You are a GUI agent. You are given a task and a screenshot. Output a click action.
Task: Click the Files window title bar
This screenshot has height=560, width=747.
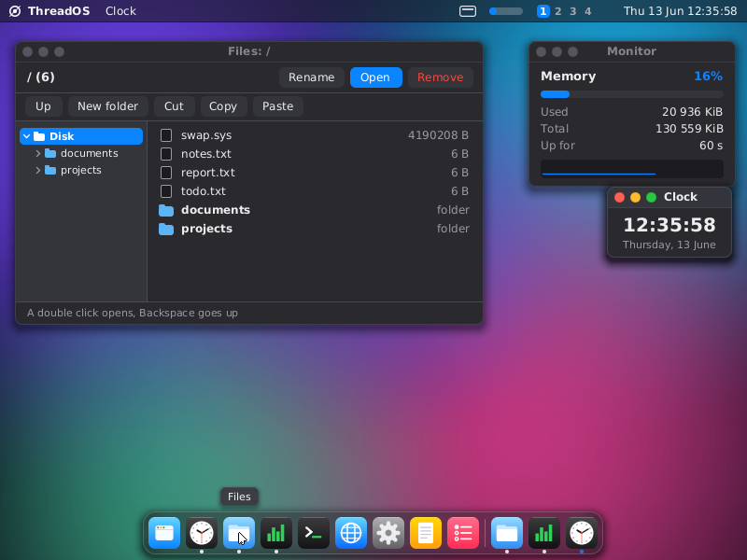249,51
